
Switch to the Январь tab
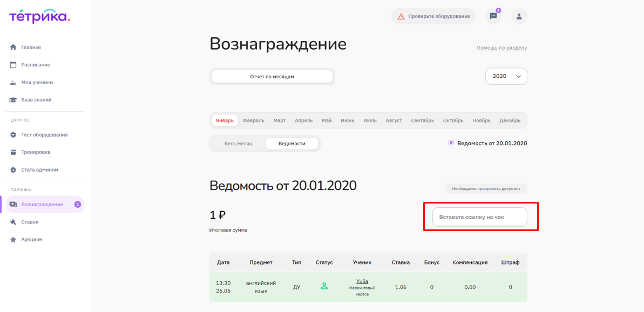click(225, 120)
